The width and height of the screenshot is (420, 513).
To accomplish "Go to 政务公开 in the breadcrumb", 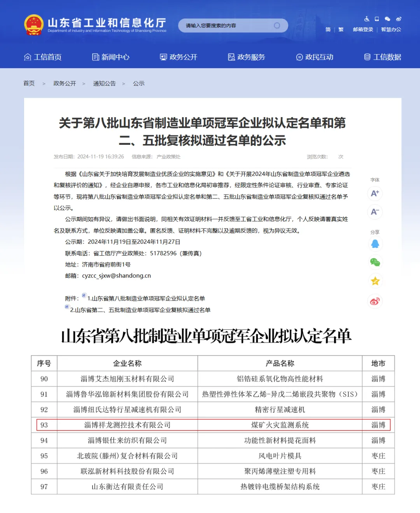I will coord(65,83).
